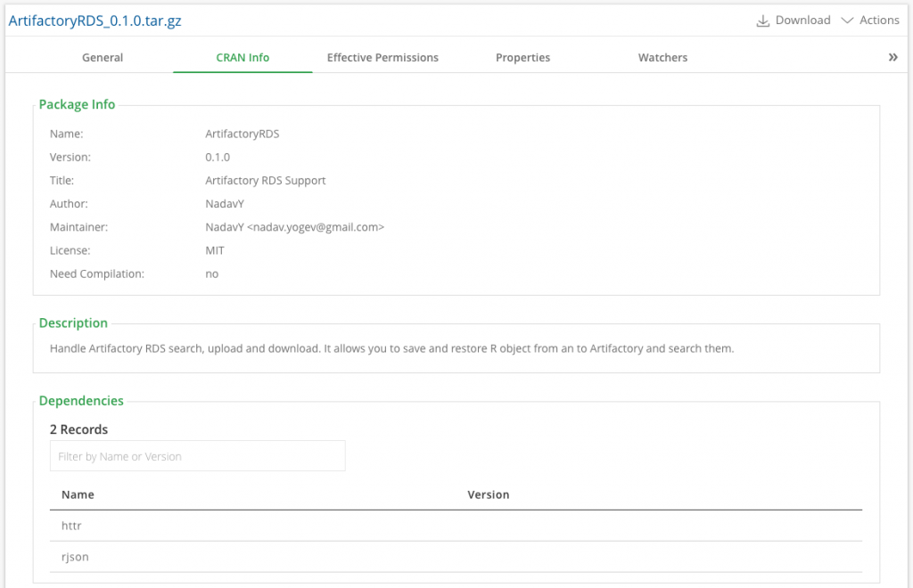Screen dimensions: 913x588
Task: Sort dependencies by Version column header
Action: click(488, 494)
